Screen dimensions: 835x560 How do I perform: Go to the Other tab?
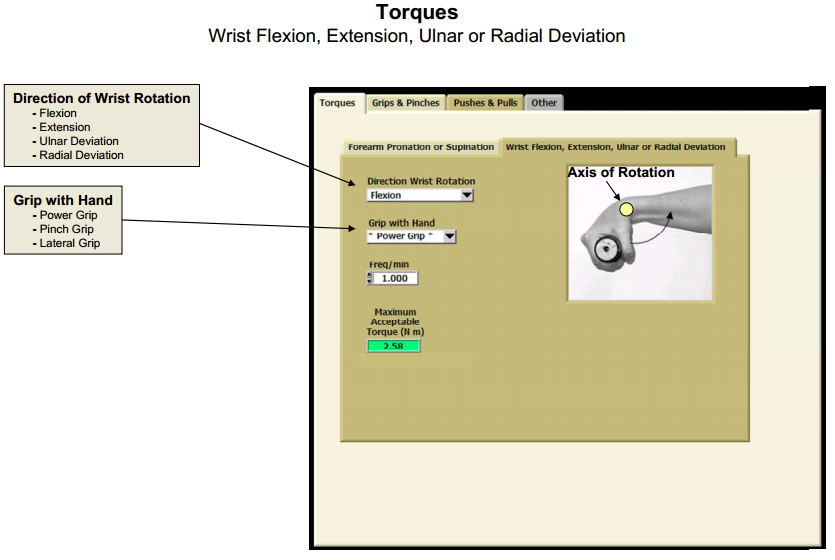coord(544,103)
